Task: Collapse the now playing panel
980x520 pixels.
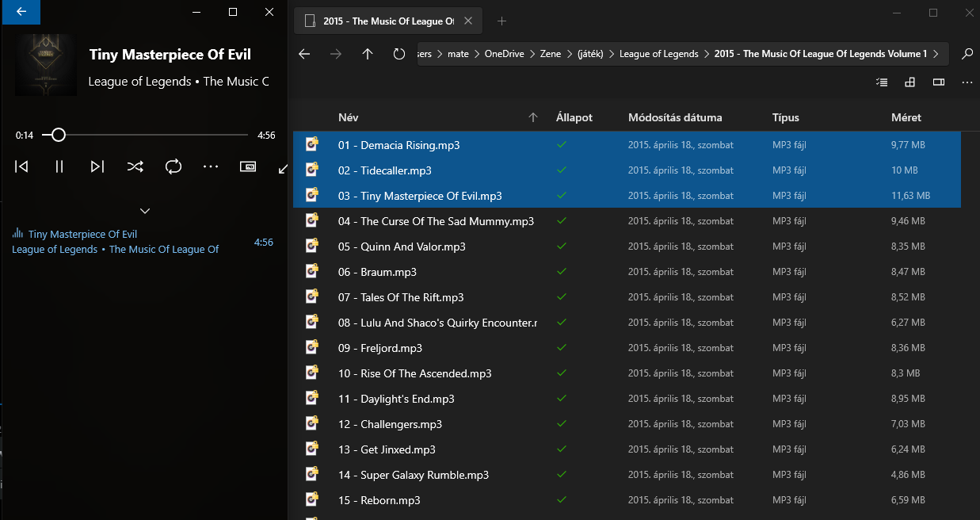Action: coord(144,211)
